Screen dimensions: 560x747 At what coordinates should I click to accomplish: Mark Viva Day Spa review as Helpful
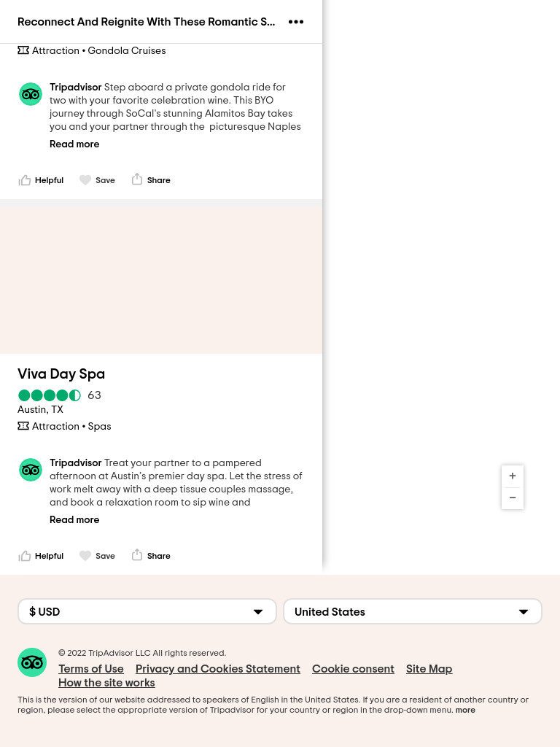pyautogui.click(x=41, y=556)
